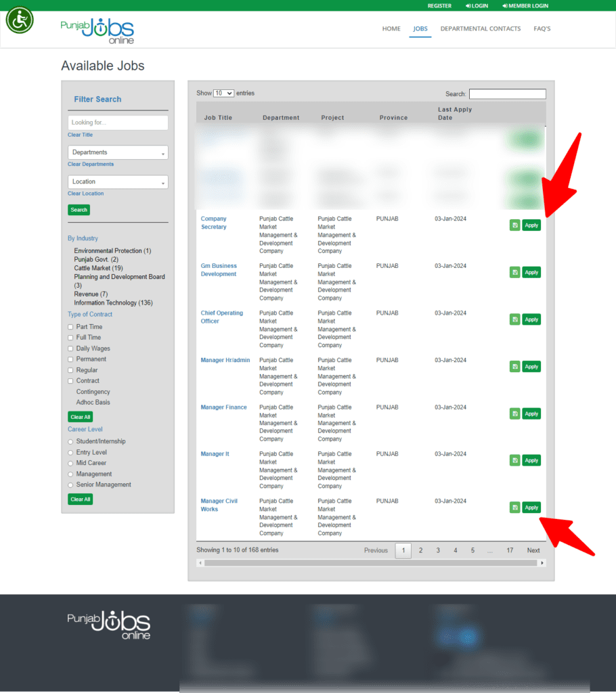Click MEMBER LOGIN in the top bar

click(525, 5)
